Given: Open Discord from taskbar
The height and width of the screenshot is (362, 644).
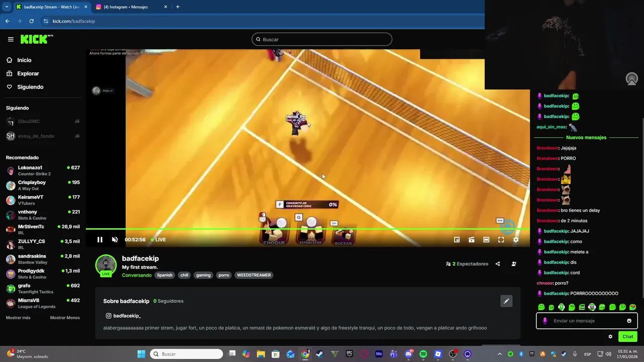Looking at the screenshot, I should click(409, 354).
